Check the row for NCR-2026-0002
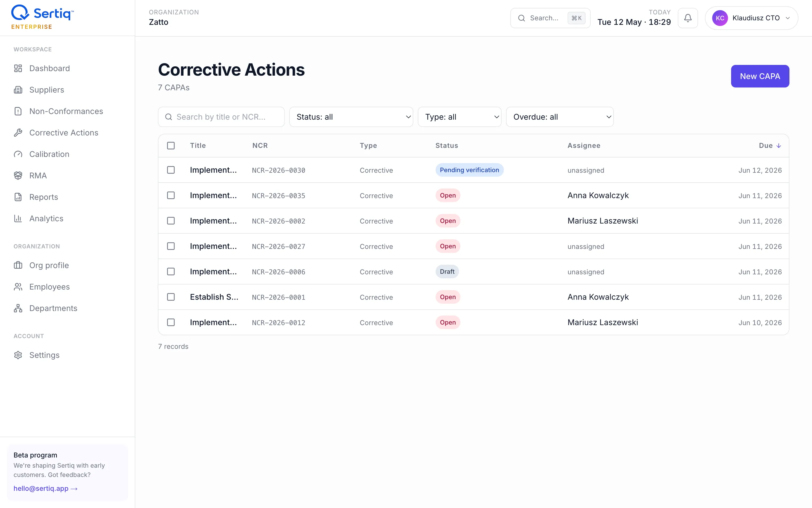The height and width of the screenshot is (508, 812). point(171,221)
